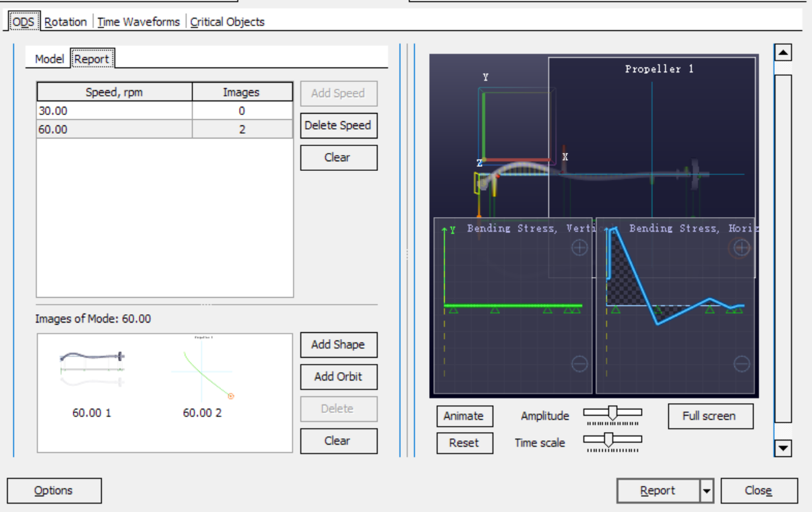
Task: Click the Images count cell showing 2
Action: click(x=242, y=130)
